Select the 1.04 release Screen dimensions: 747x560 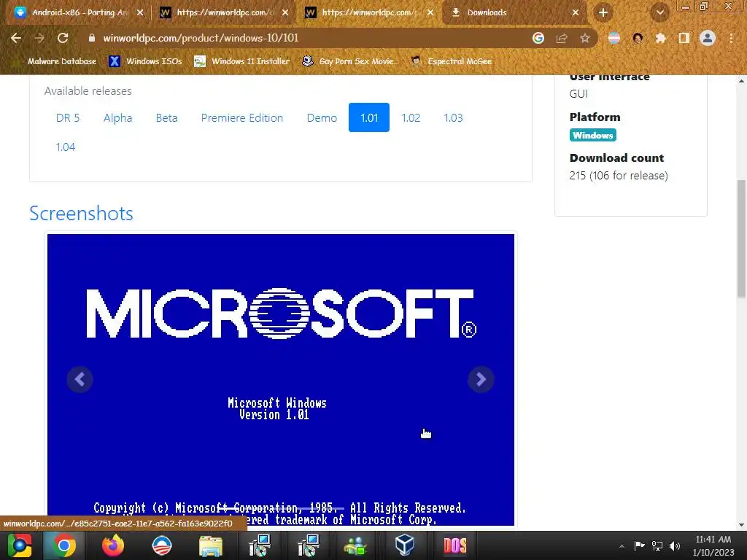pos(65,147)
